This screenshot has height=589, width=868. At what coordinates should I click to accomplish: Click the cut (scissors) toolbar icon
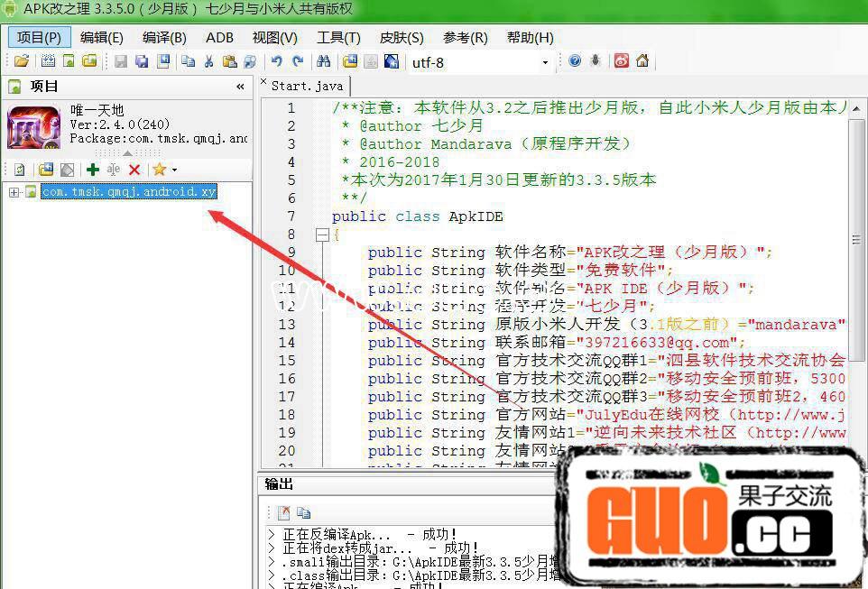(x=208, y=61)
